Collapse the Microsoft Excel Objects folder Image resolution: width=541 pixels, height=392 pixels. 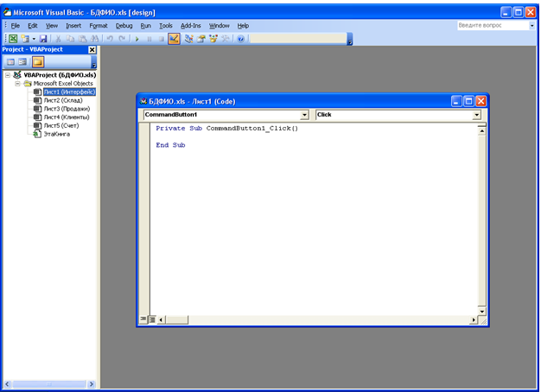(17, 84)
